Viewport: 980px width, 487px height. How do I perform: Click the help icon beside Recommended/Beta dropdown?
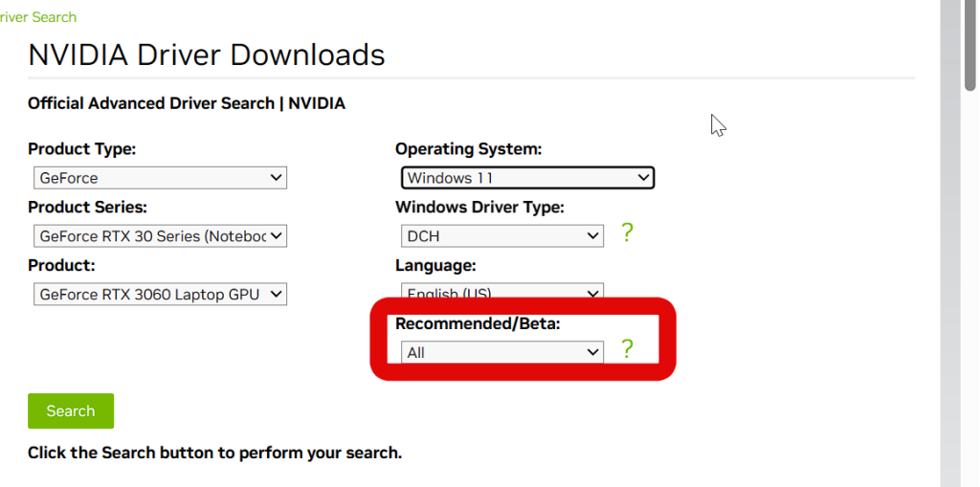tap(627, 349)
